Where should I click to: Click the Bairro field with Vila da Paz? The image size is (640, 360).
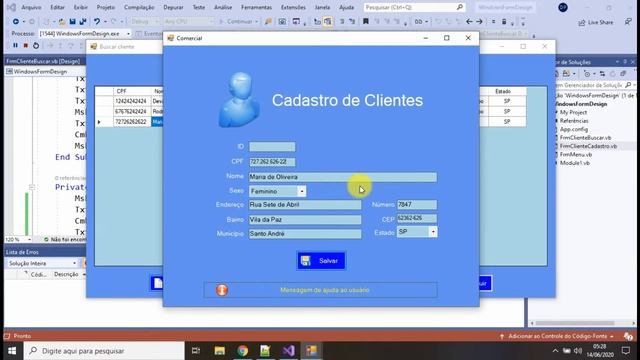click(x=305, y=220)
